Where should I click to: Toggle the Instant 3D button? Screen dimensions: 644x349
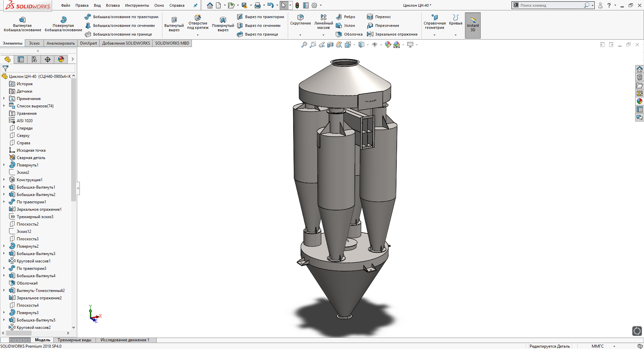[x=473, y=25]
